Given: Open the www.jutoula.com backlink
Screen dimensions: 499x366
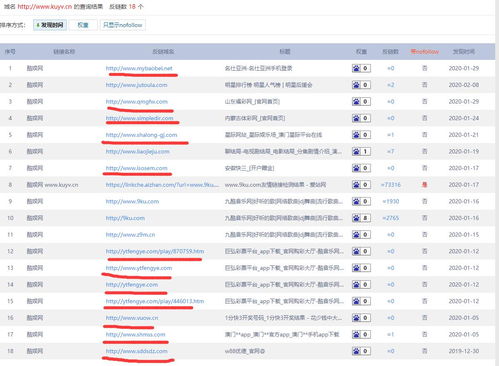Looking at the screenshot, I should coord(136,85).
